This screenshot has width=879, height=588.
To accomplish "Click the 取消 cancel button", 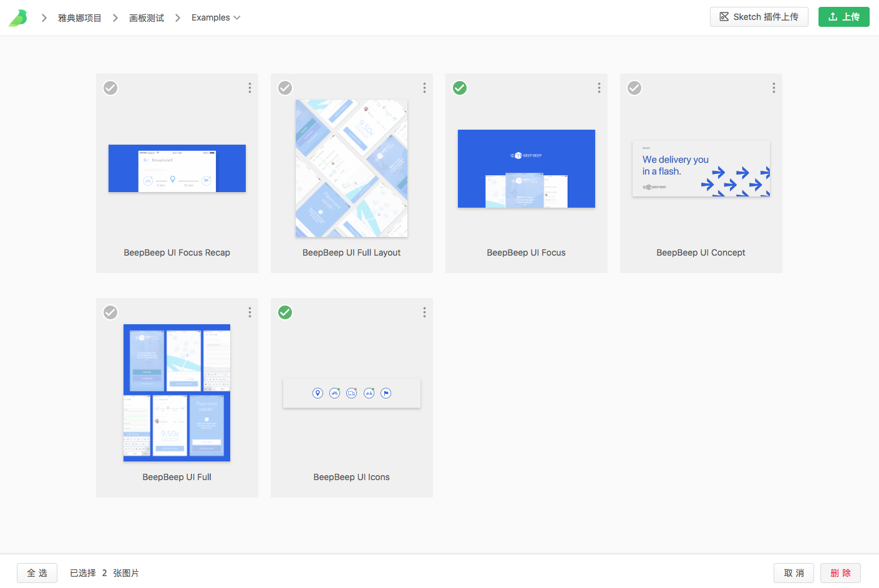I will [x=794, y=573].
